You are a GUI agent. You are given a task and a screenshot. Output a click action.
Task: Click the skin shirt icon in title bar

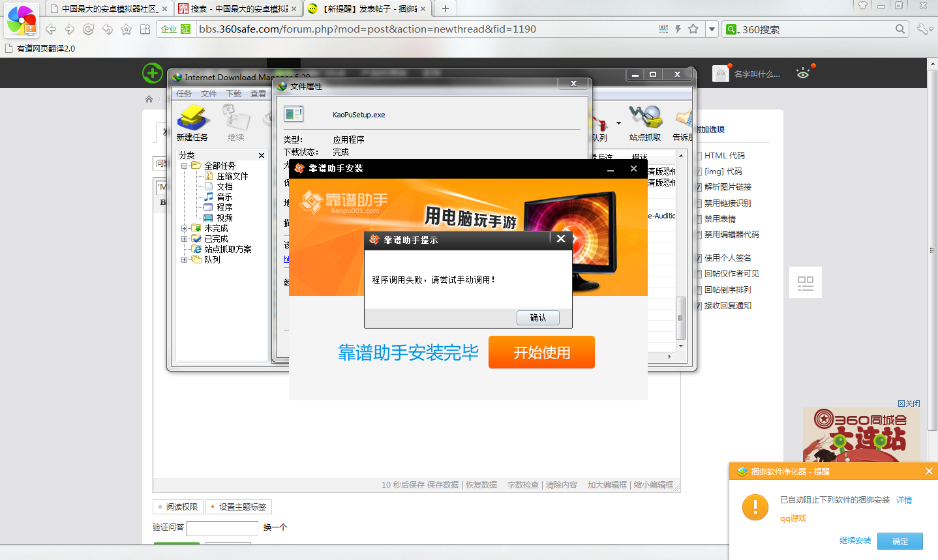point(862,5)
